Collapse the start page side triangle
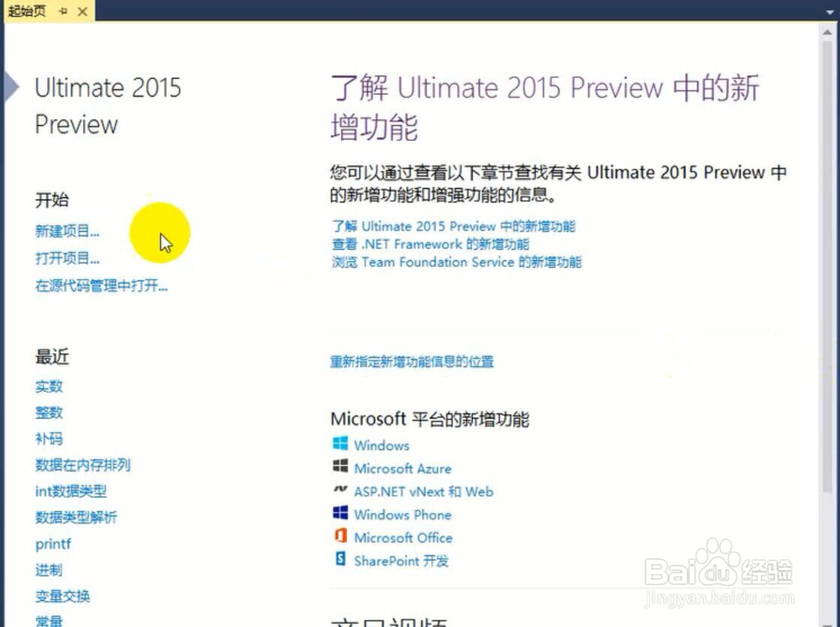Viewport: 840px width, 627px height. pos(12,86)
